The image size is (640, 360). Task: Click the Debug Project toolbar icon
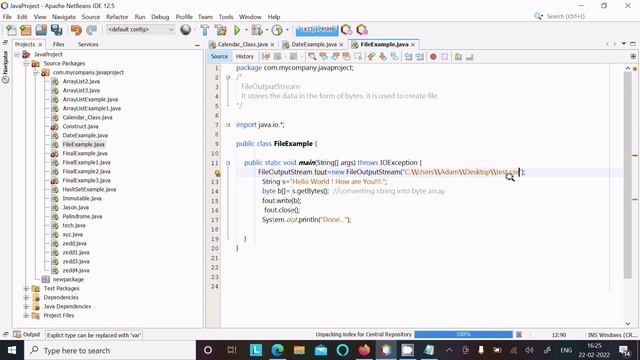coord(257,30)
